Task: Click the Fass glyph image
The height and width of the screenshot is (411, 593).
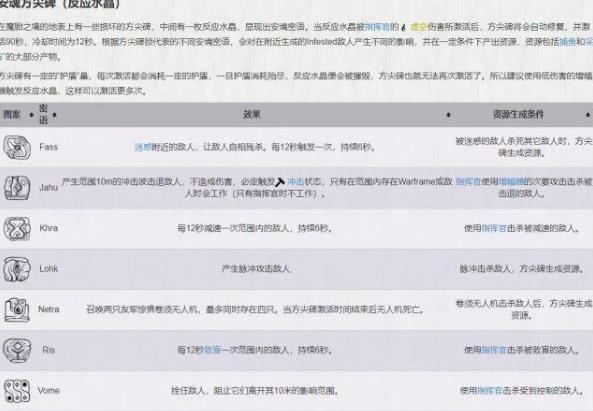Action: (17, 147)
